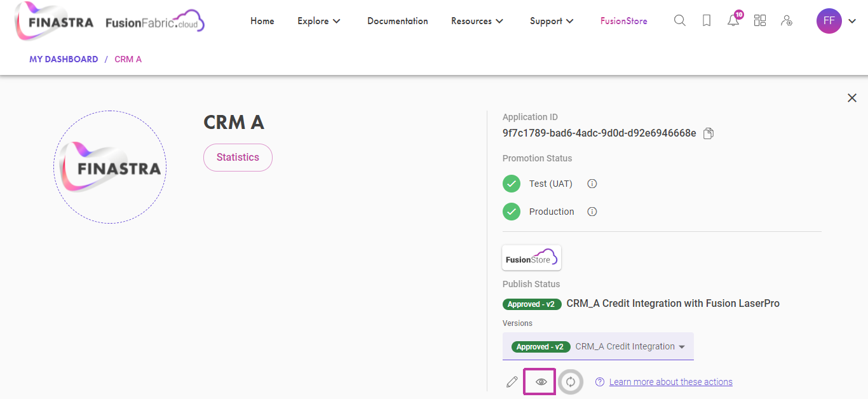
Task: Click the FusionFabric.cloud logo
Action: [x=155, y=22]
